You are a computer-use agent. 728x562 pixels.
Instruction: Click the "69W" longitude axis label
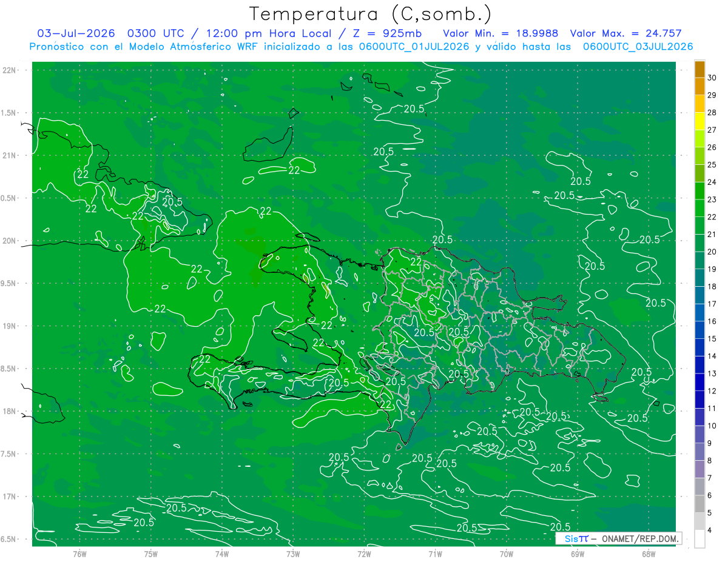[x=578, y=554]
